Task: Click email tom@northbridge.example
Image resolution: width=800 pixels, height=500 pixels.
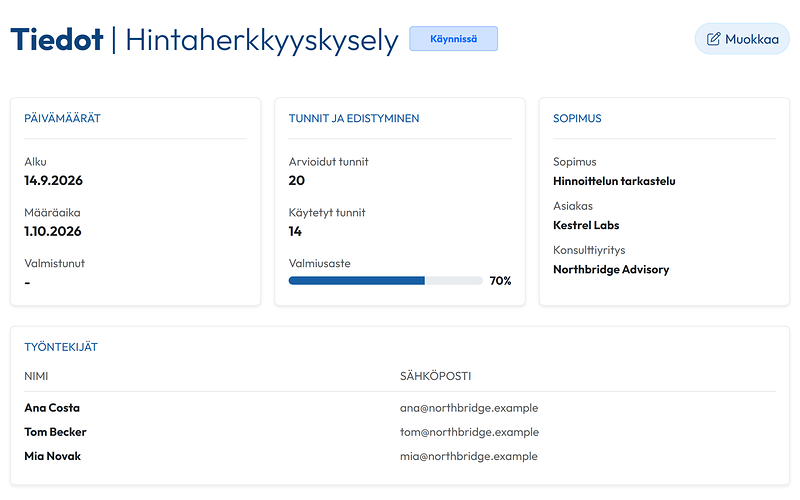Action: [469, 432]
